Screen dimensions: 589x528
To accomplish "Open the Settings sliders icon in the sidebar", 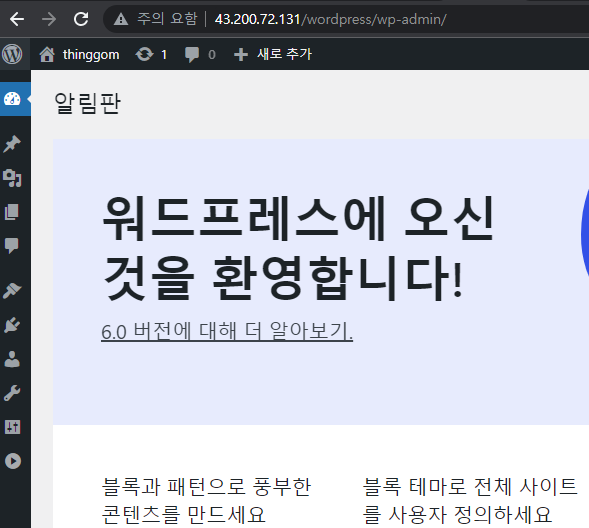I will point(12,427).
